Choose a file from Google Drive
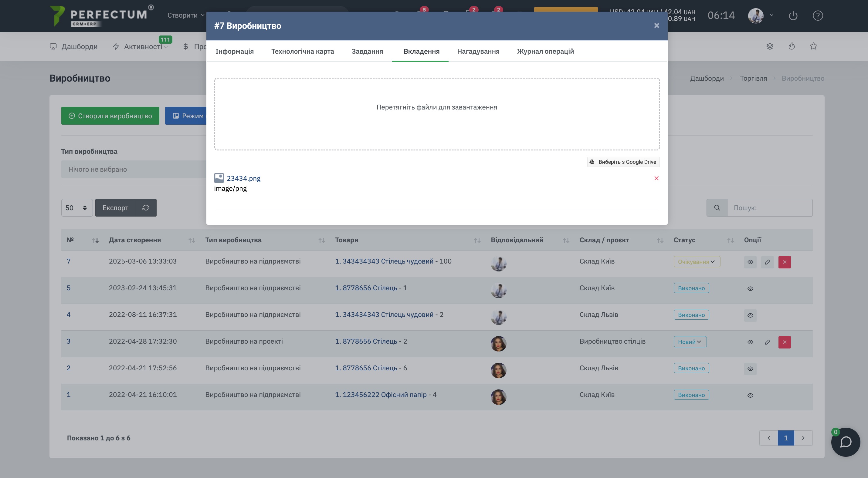Screen dimensions: 868x478 (623, 162)
